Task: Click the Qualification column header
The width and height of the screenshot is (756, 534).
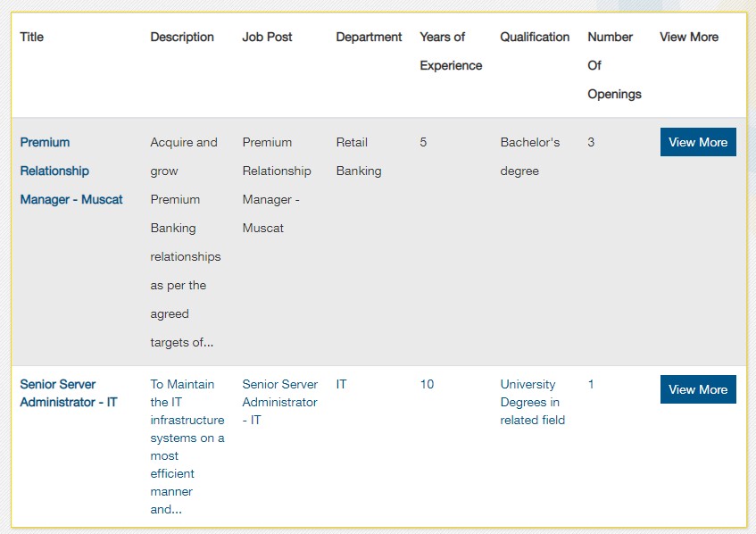Action: [535, 38]
